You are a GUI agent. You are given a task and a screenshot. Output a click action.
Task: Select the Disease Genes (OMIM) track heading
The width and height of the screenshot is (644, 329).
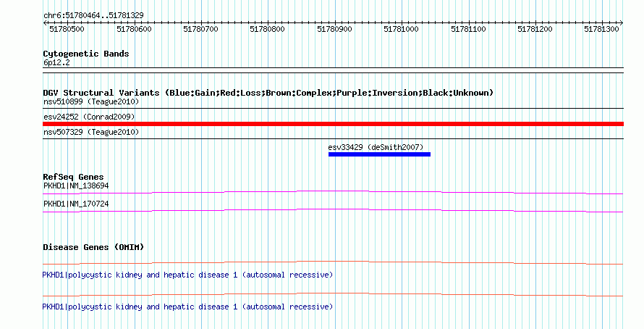[93, 248]
